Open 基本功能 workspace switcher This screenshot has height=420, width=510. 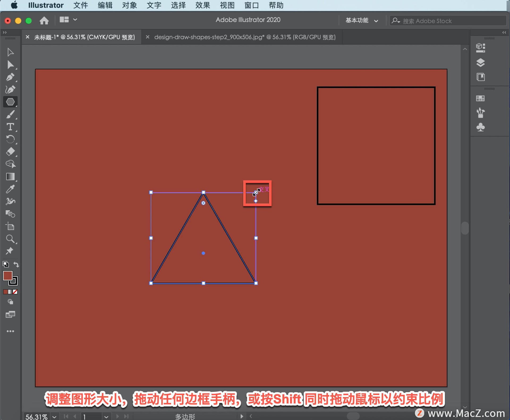[x=362, y=20]
